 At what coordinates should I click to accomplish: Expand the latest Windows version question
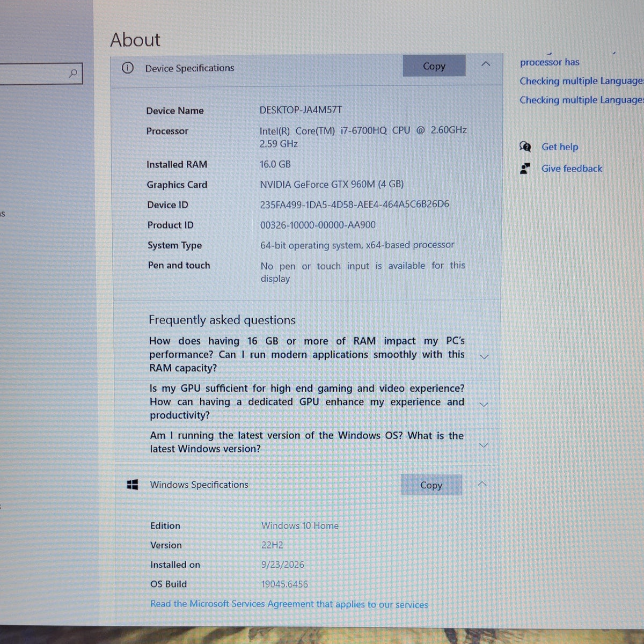tap(483, 445)
